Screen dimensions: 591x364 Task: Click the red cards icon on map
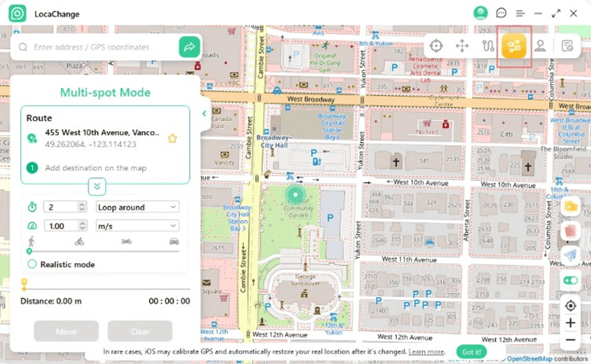pyautogui.click(x=571, y=231)
